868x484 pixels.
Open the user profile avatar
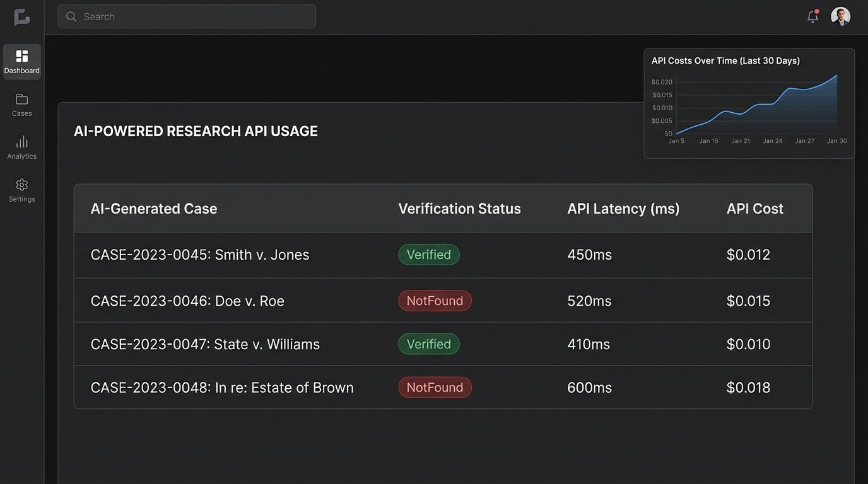click(x=840, y=16)
